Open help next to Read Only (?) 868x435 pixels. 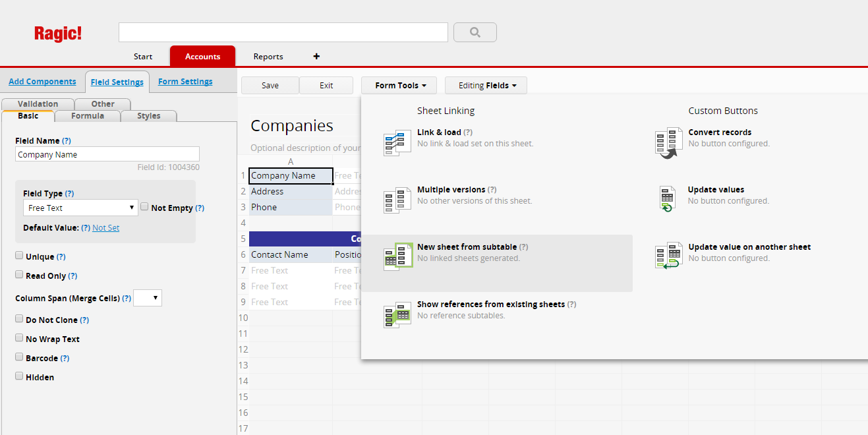click(x=72, y=276)
